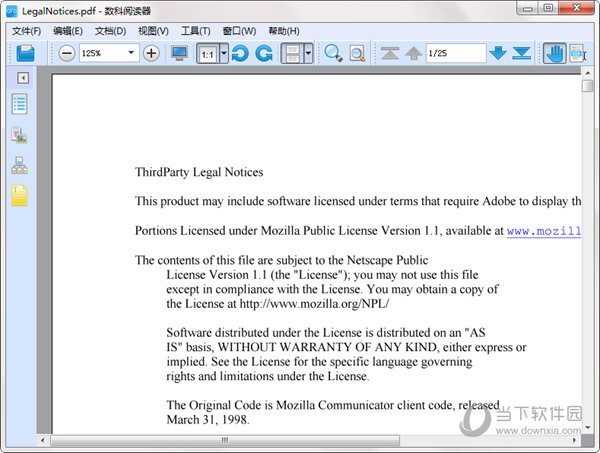Open the 文件(F) menu

point(26,31)
